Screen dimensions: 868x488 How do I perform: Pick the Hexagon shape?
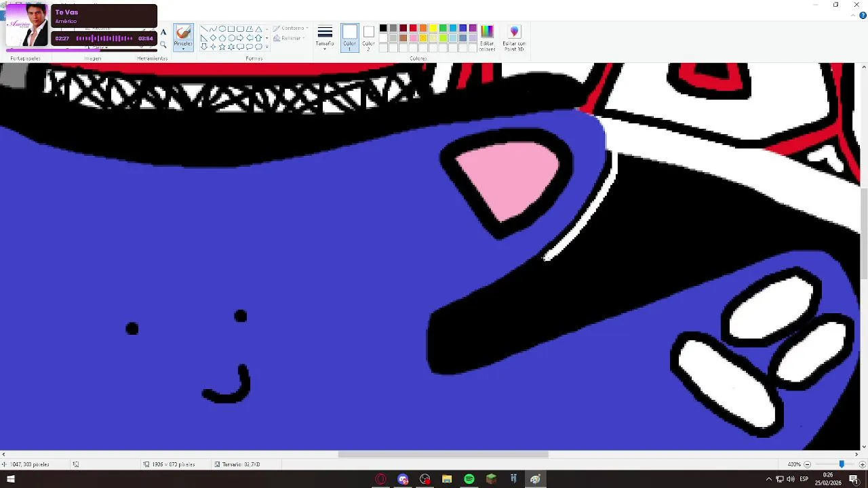pos(231,38)
